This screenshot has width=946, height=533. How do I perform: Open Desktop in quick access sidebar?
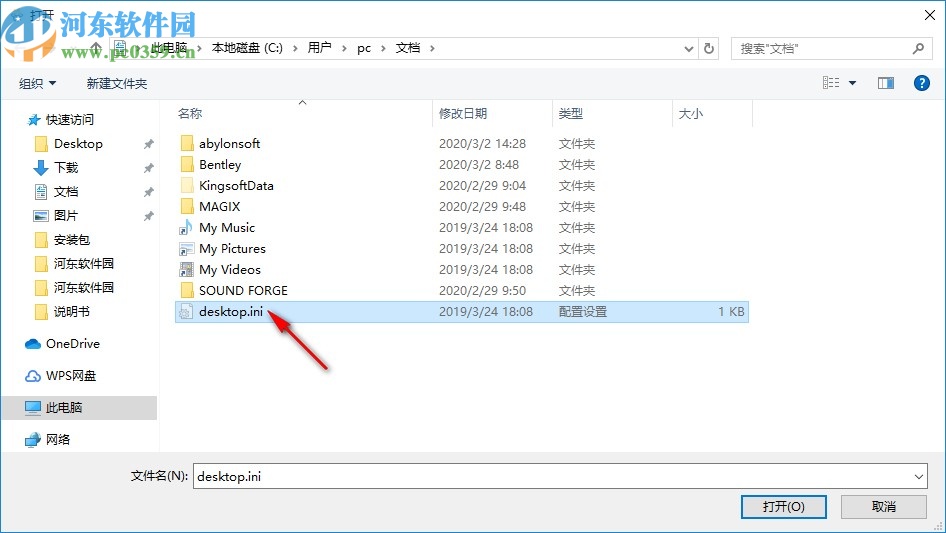tap(78, 144)
